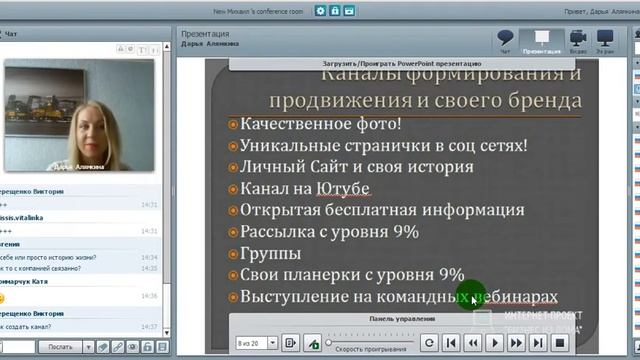Viewport: 640px width, 360px height.
Task: Advance with fast-forward button
Action: 516,343
